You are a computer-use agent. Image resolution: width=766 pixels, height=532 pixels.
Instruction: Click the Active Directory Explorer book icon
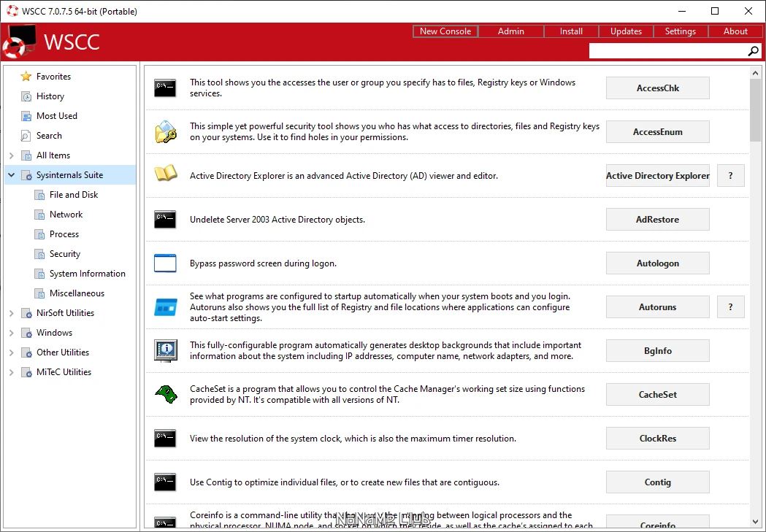point(166,174)
